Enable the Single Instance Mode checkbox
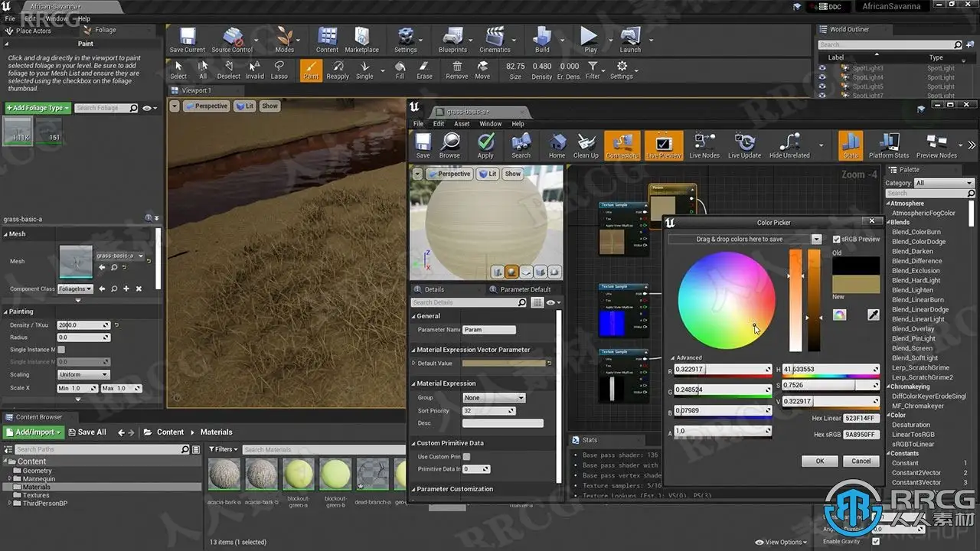 (61, 350)
